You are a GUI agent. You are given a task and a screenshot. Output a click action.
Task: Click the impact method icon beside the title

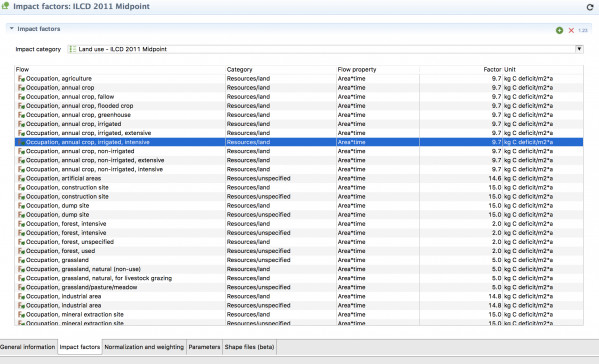tap(5, 6)
